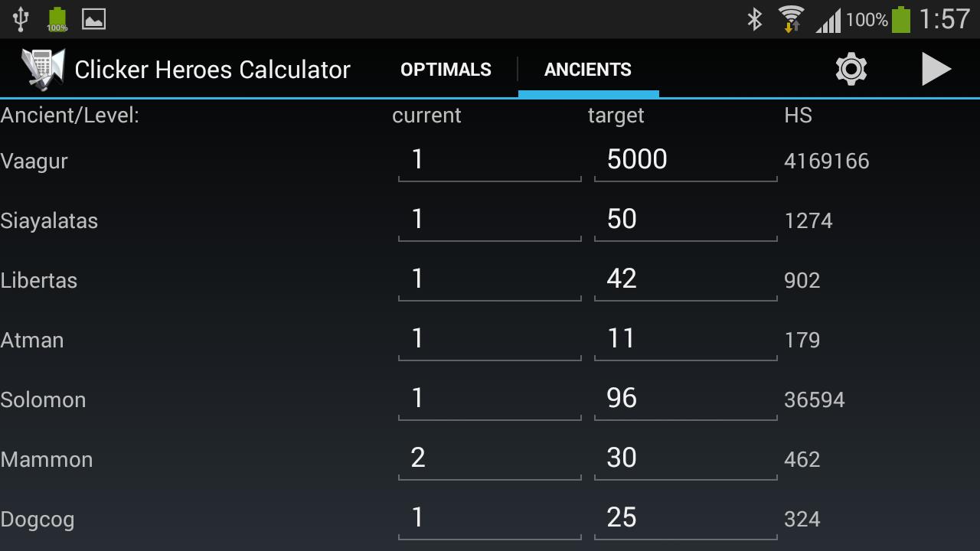Edit Libertas's target level of 42
Viewport: 980px width, 551px height.
[685, 279]
